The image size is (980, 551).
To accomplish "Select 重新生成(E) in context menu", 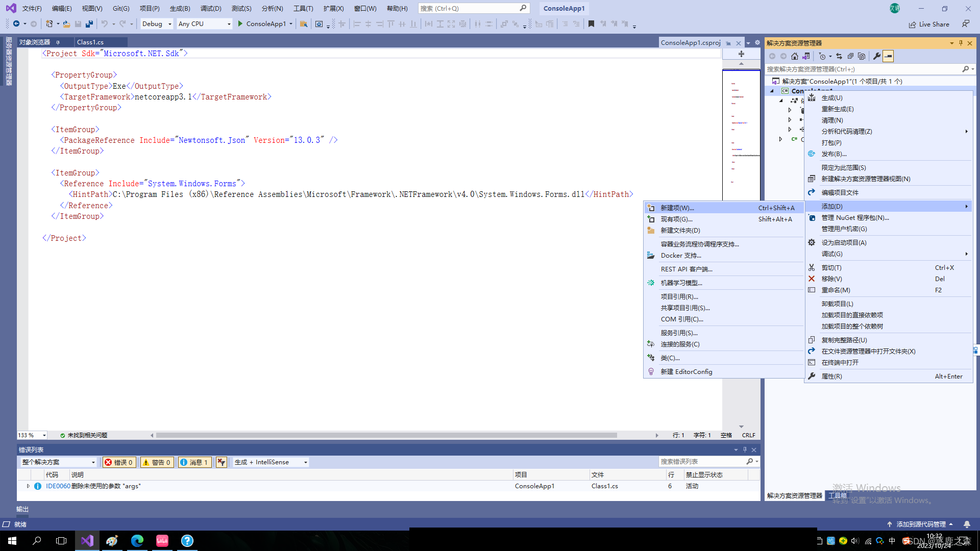I will 888,109.
